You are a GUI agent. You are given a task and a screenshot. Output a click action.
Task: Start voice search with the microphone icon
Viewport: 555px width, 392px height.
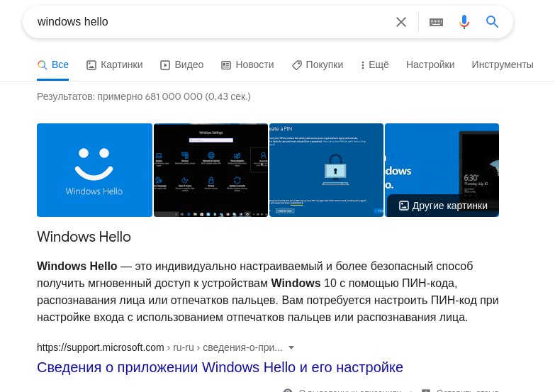coord(464,22)
